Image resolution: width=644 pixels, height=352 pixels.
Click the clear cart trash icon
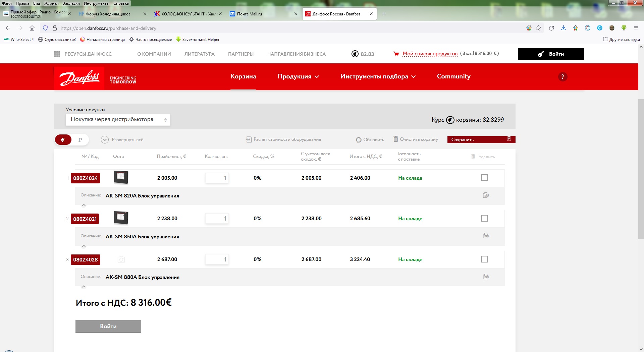click(396, 139)
